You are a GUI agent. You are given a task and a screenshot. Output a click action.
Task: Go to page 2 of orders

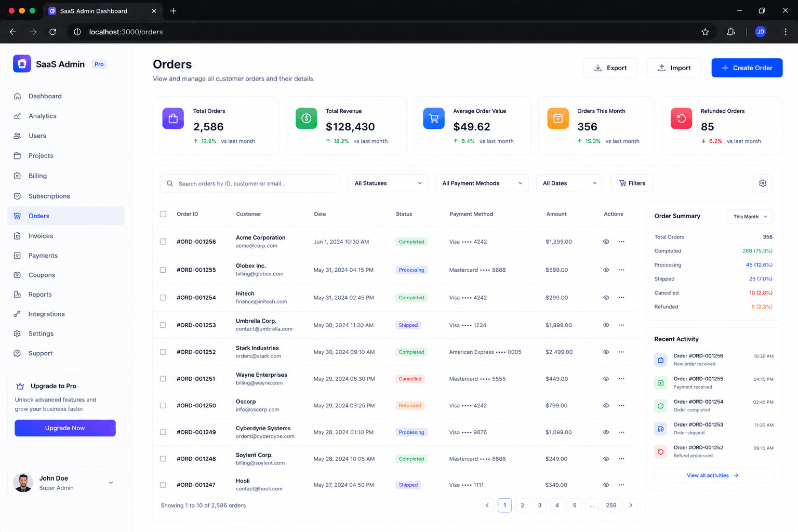pos(522,506)
